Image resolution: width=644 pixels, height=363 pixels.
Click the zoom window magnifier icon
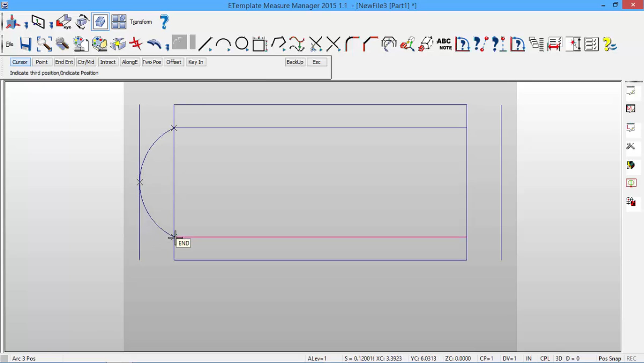[x=44, y=44]
